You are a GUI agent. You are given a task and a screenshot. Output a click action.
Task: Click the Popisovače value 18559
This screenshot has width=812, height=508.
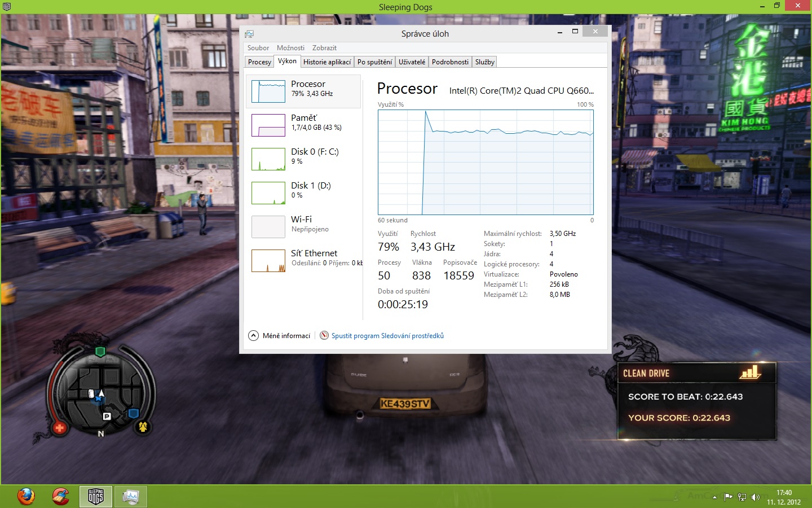tap(458, 275)
